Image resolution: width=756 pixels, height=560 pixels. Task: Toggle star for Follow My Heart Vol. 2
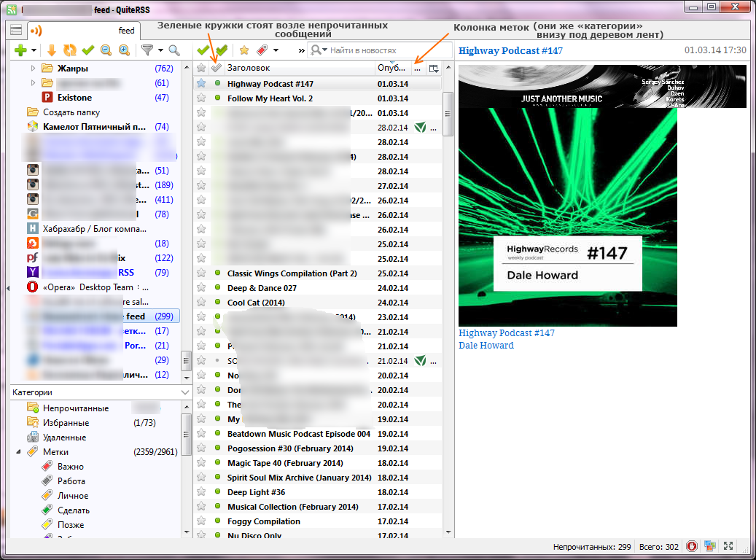click(201, 98)
